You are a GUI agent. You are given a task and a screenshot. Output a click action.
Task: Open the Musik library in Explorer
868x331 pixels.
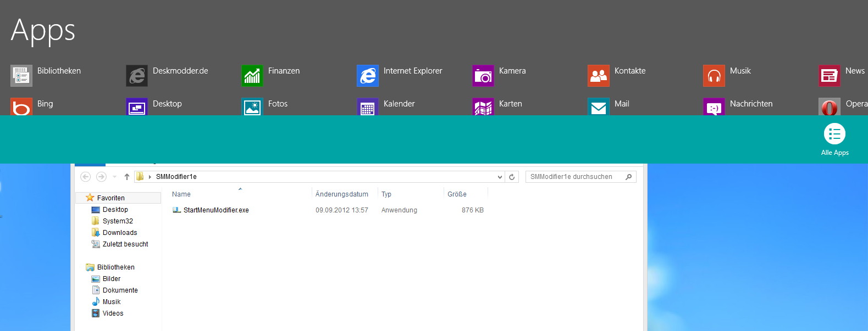(111, 302)
